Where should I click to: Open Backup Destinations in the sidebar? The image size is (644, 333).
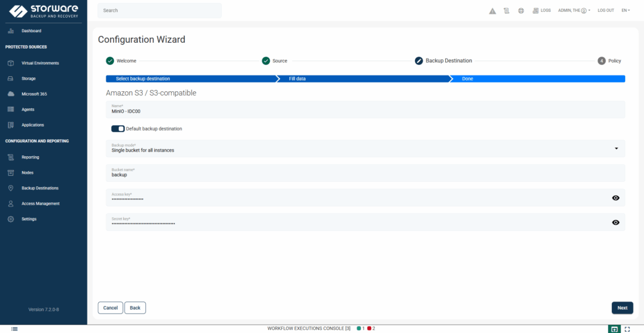pos(40,188)
